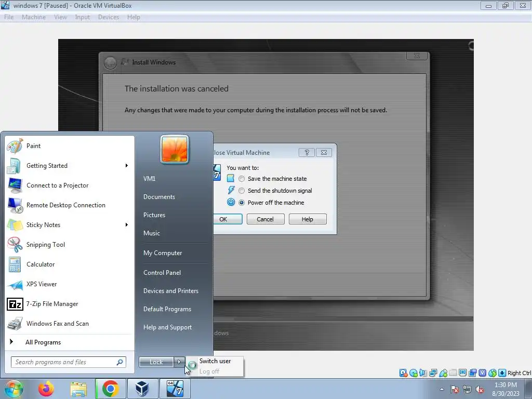
Task: Open Devices and Printers
Action: [x=170, y=291]
